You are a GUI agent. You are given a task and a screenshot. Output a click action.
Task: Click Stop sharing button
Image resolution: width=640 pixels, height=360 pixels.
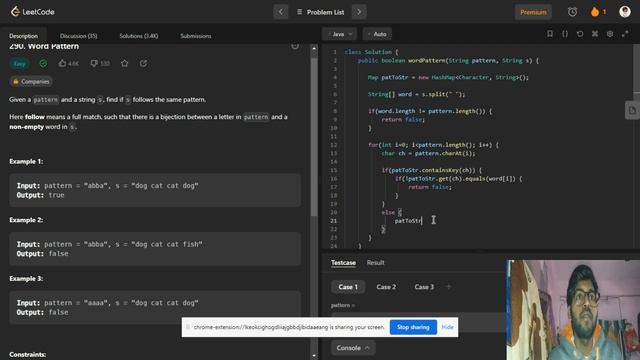tap(413, 327)
